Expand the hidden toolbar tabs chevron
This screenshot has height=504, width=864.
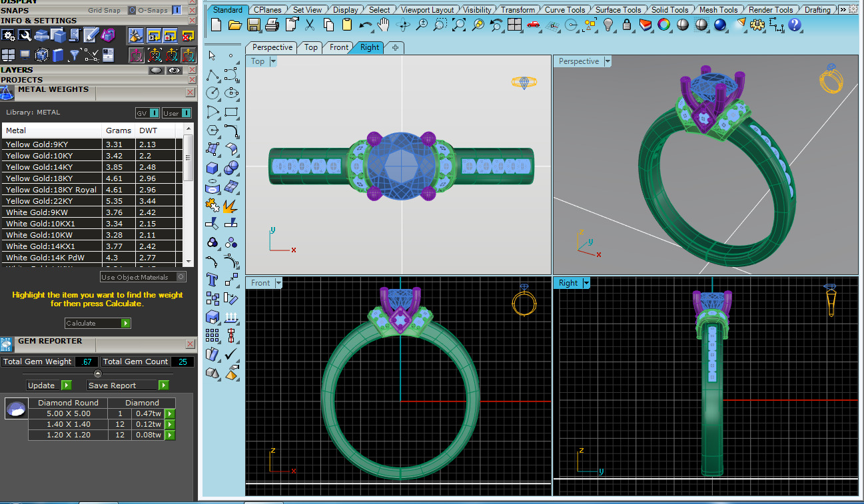tap(843, 9)
